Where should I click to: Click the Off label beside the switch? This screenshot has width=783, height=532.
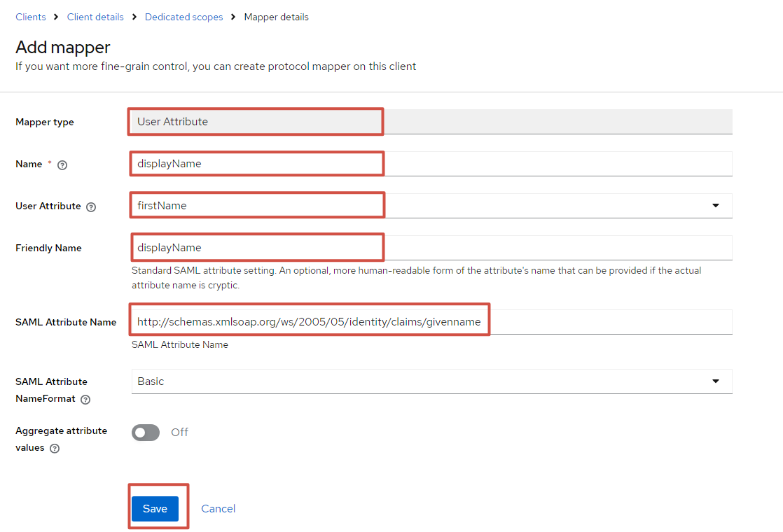click(180, 432)
